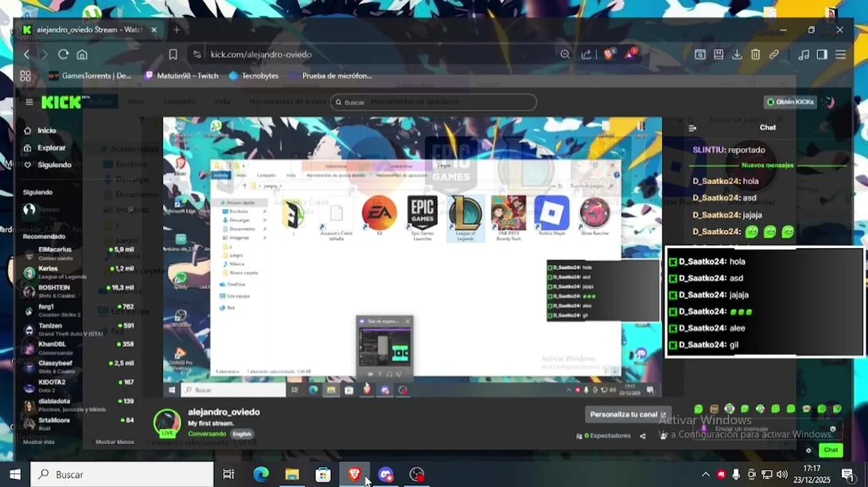
Task: Click Personaliza tu canal button
Action: pos(627,414)
